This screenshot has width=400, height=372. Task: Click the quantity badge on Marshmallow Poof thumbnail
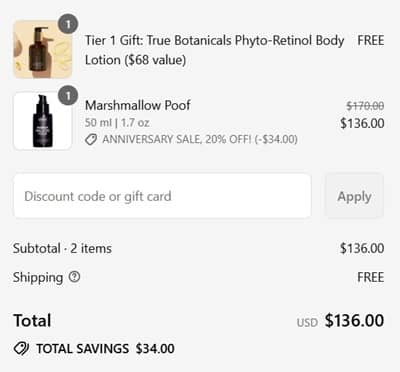pyautogui.click(x=68, y=96)
